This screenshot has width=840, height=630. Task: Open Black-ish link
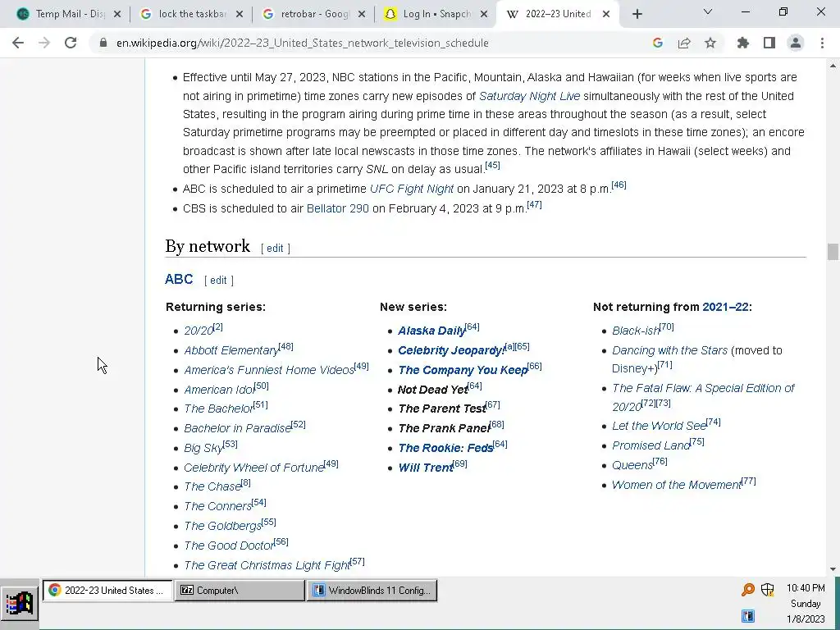636,331
